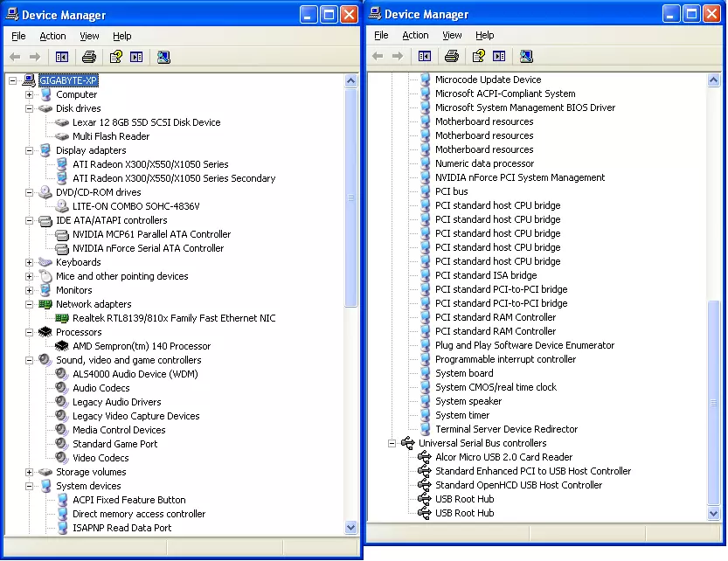The image size is (728, 561).
Task: Click the right window scrollbar thumb
Action: pyautogui.click(x=714, y=403)
